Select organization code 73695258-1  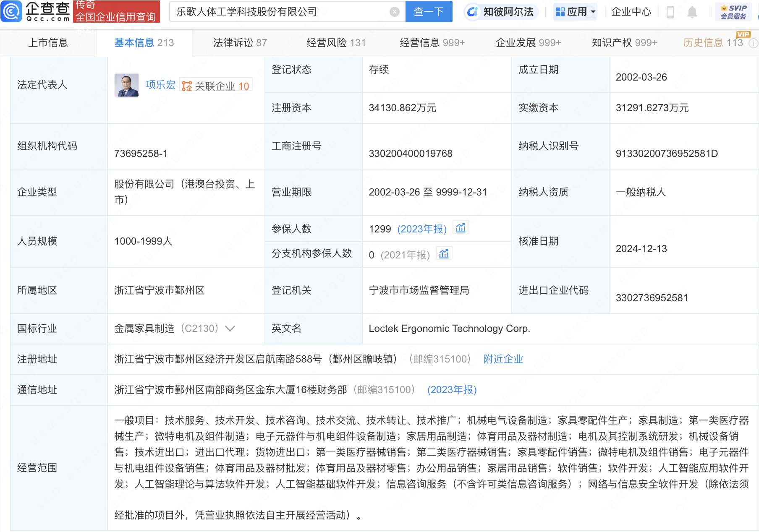pos(141,154)
